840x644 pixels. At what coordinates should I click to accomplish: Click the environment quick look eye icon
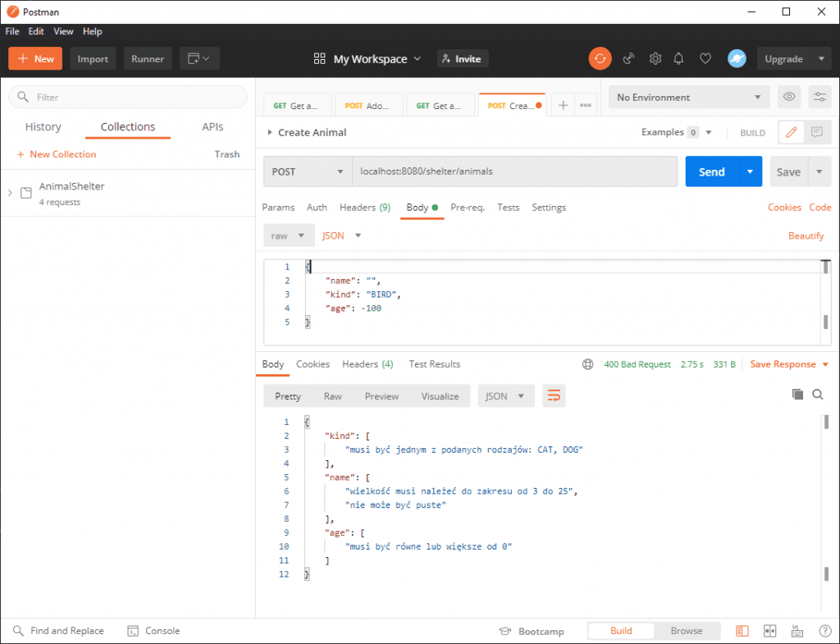tap(788, 97)
